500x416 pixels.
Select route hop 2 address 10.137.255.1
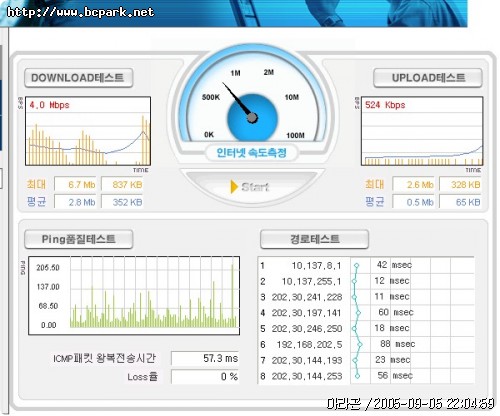[312, 281]
